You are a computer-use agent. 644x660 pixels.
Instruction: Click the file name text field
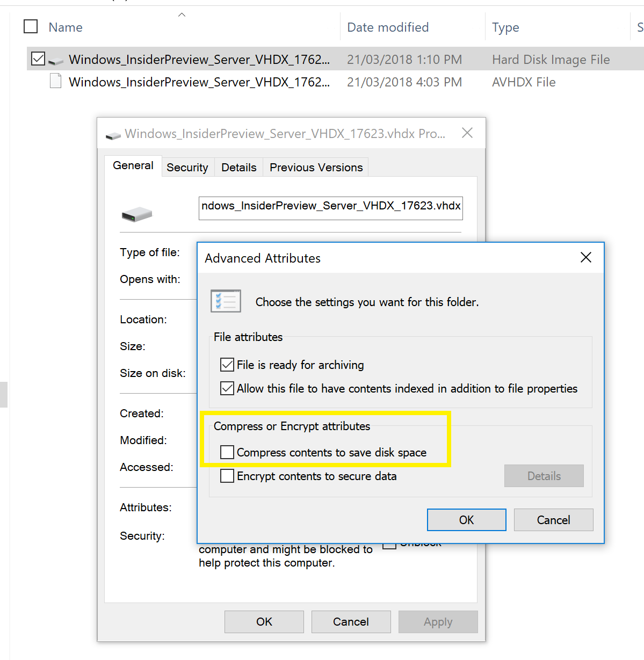click(330, 208)
